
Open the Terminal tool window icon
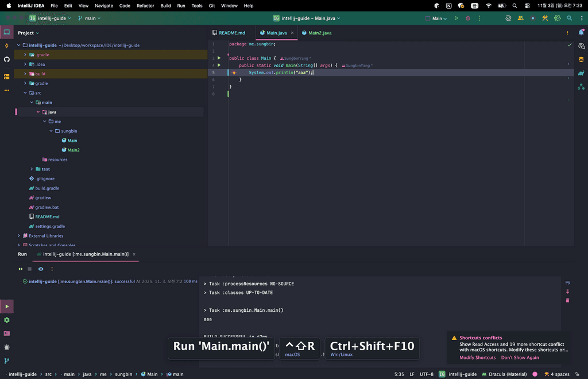pyautogui.click(x=7, y=333)
